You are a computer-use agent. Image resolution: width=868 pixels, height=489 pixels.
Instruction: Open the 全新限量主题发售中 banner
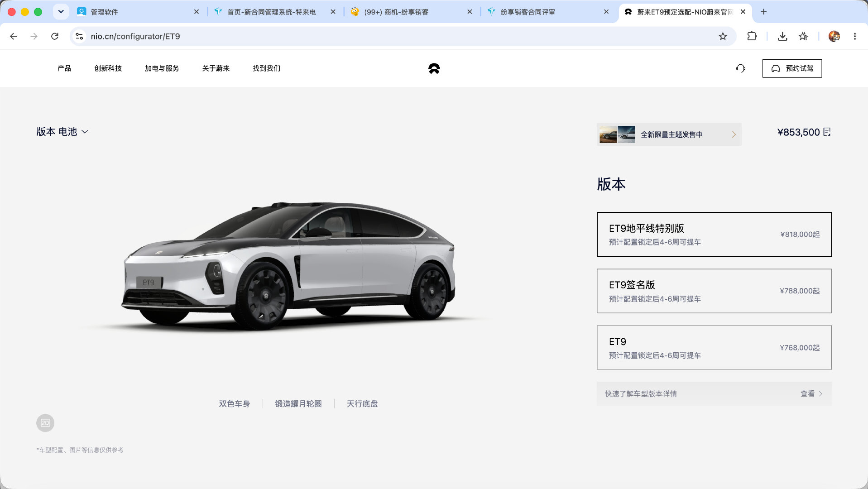point(669,134)
